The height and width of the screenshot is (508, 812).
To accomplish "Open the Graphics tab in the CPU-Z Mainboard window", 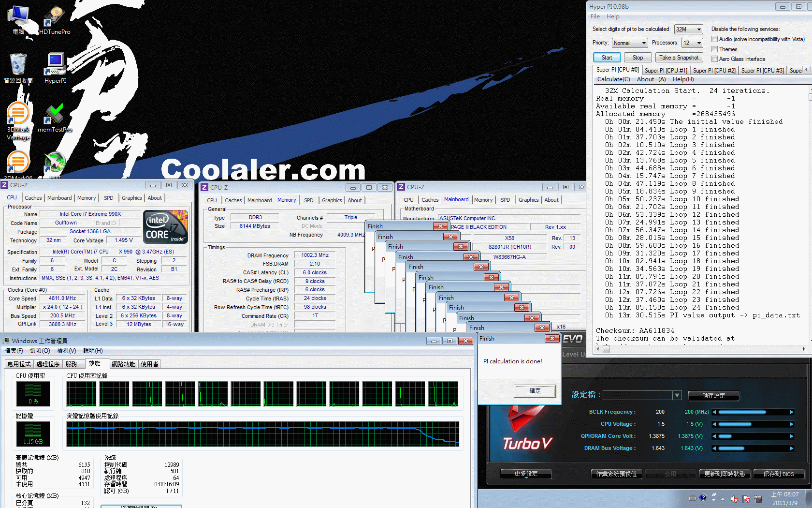I will point(528,200).
